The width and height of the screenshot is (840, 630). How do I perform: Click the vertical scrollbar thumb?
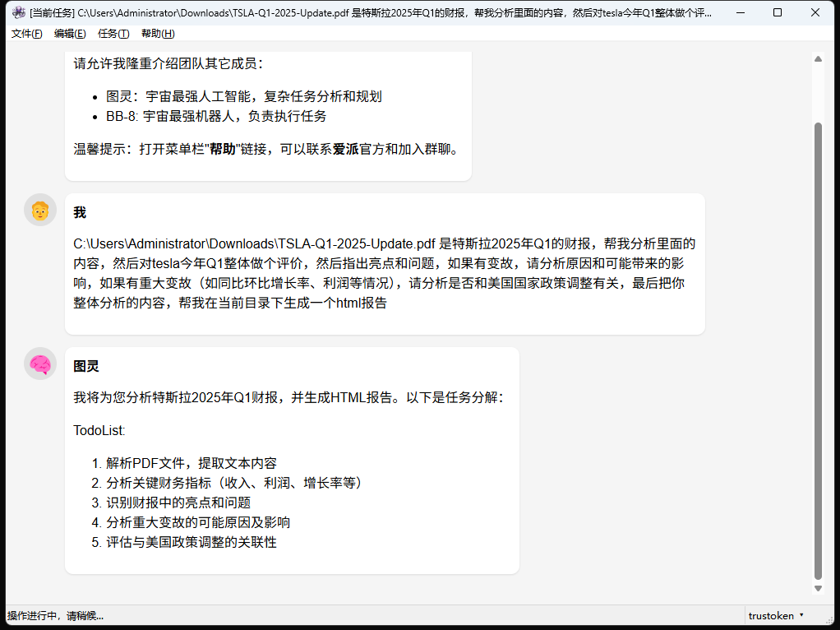818,351
